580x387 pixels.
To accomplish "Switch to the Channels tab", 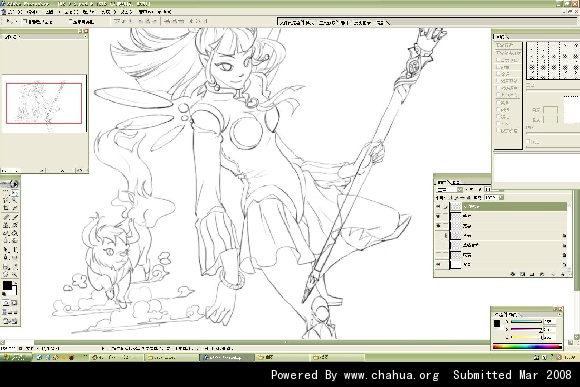I will 456,183.
